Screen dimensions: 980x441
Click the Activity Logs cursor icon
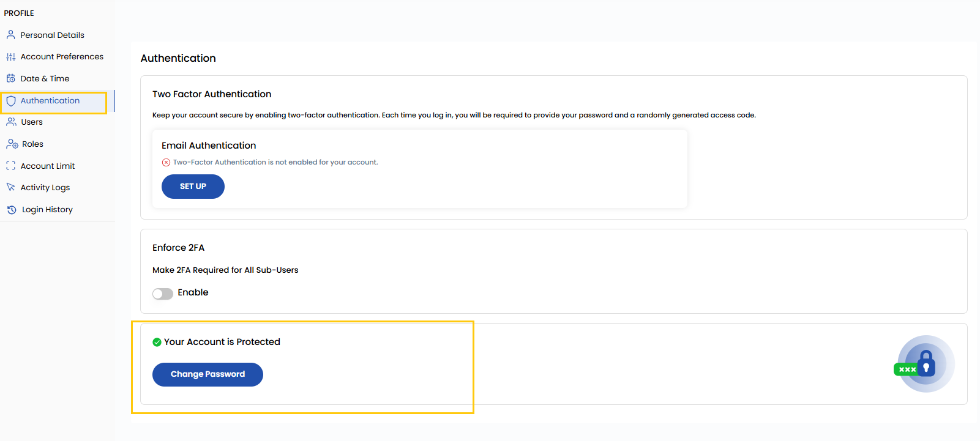coord(10,187)
